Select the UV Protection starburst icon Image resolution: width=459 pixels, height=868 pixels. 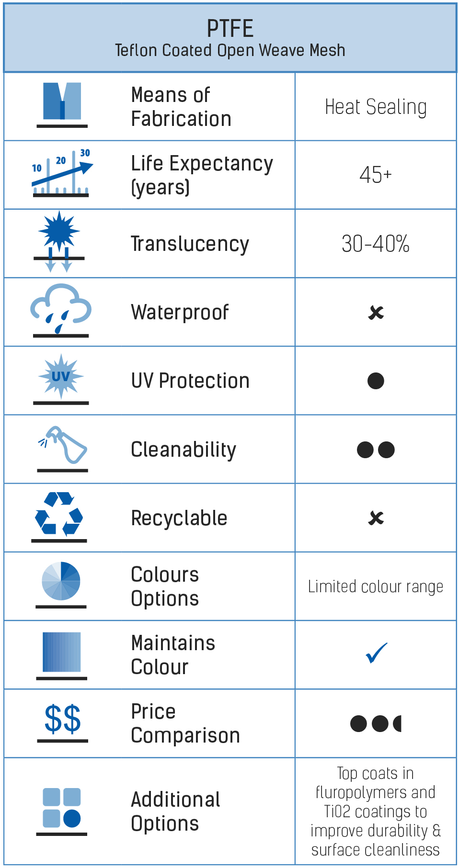coord(61,379)
